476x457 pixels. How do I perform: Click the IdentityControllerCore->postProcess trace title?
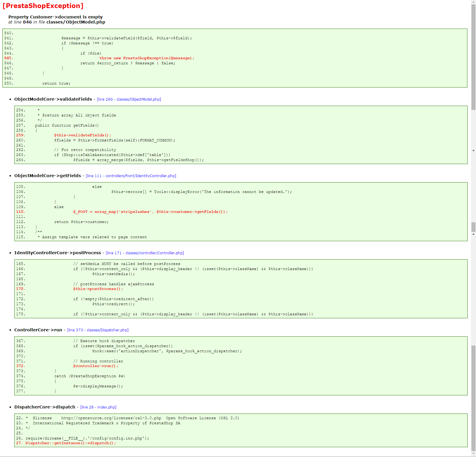click(58, 253)
